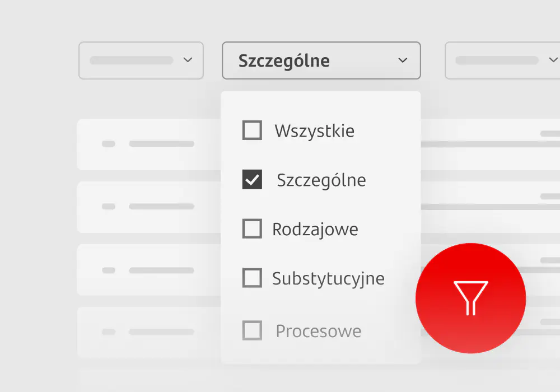The height and width of the screenshot is (392, 560).
Task: Open the blank dropdown on the left
Action: 141,60
